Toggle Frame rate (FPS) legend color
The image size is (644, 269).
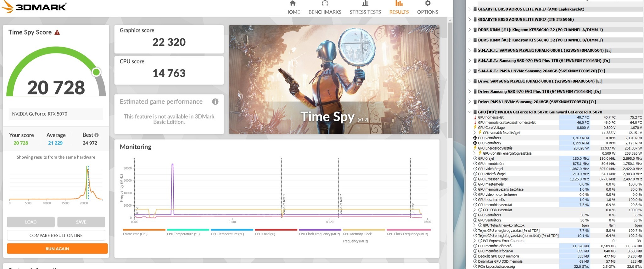pyautogui.click(x=144, y=230)
